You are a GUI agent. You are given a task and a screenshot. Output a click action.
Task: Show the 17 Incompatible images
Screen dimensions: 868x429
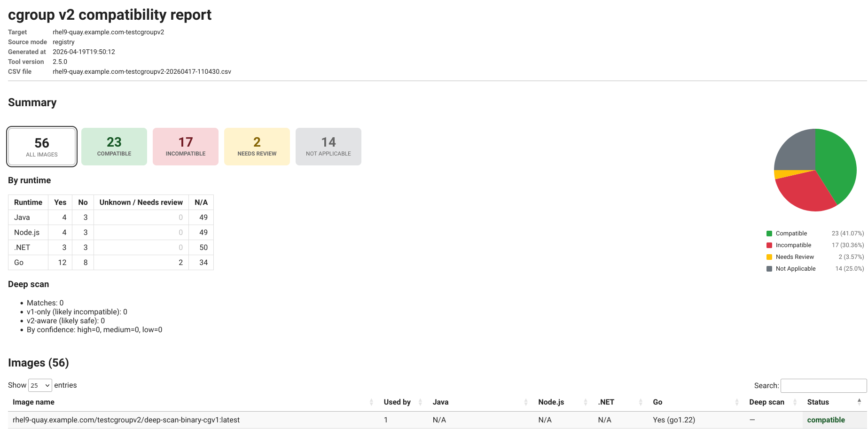tap(185, 146)
